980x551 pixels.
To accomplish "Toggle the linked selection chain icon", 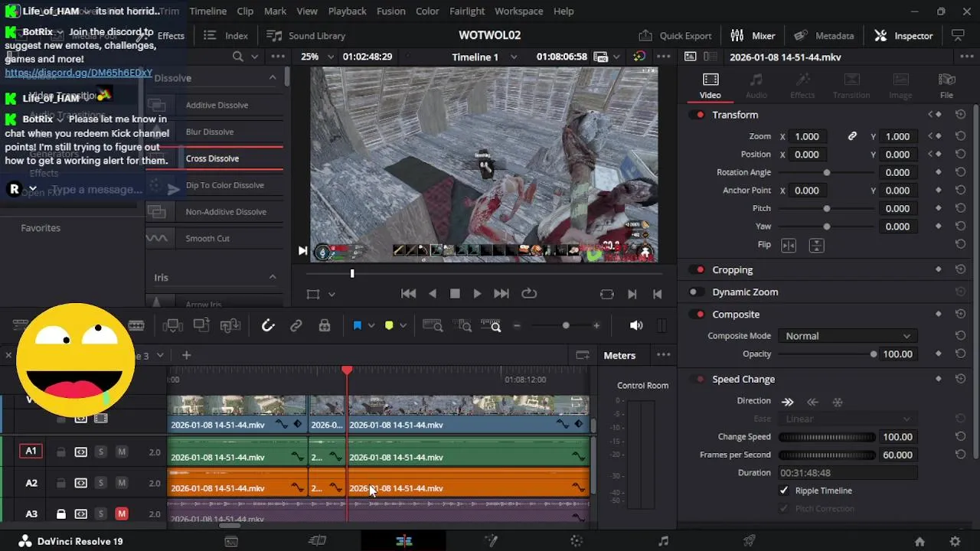I will pyautogui.click(x=296, y=326).
